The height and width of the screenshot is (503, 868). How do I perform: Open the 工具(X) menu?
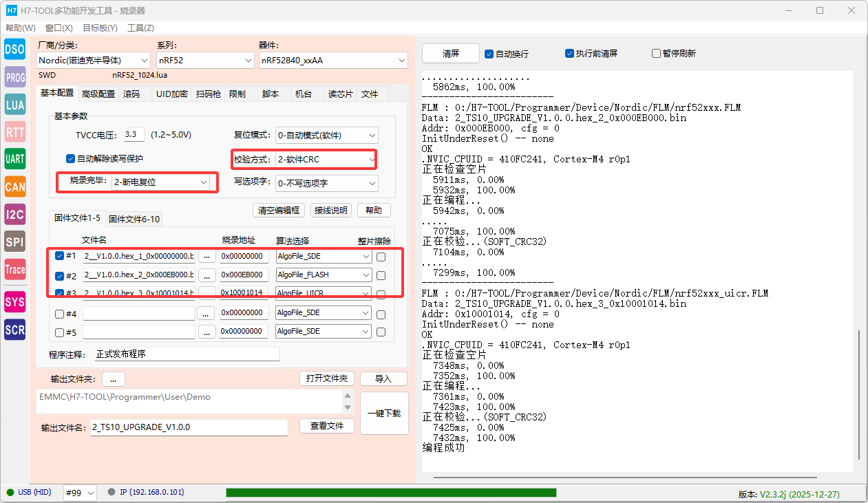[x=140, y=28]
